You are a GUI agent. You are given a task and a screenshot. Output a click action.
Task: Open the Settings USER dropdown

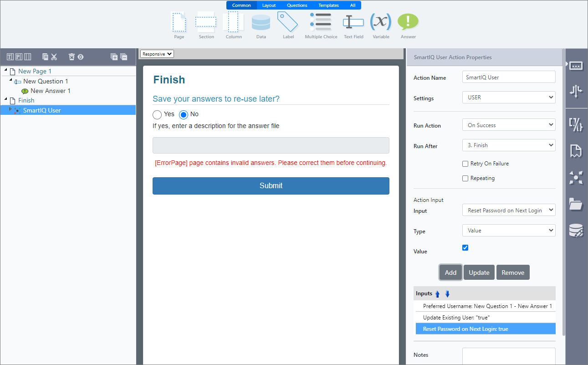tap(509, 97)
